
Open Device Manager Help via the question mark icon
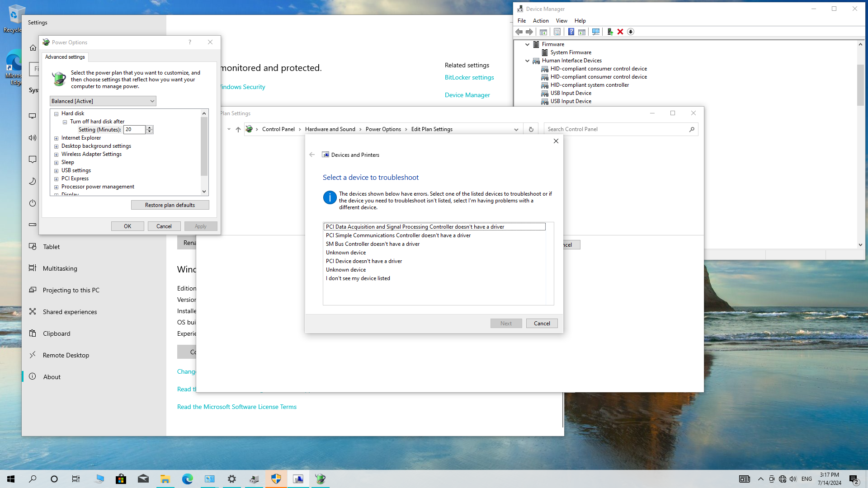pos(571,32)
